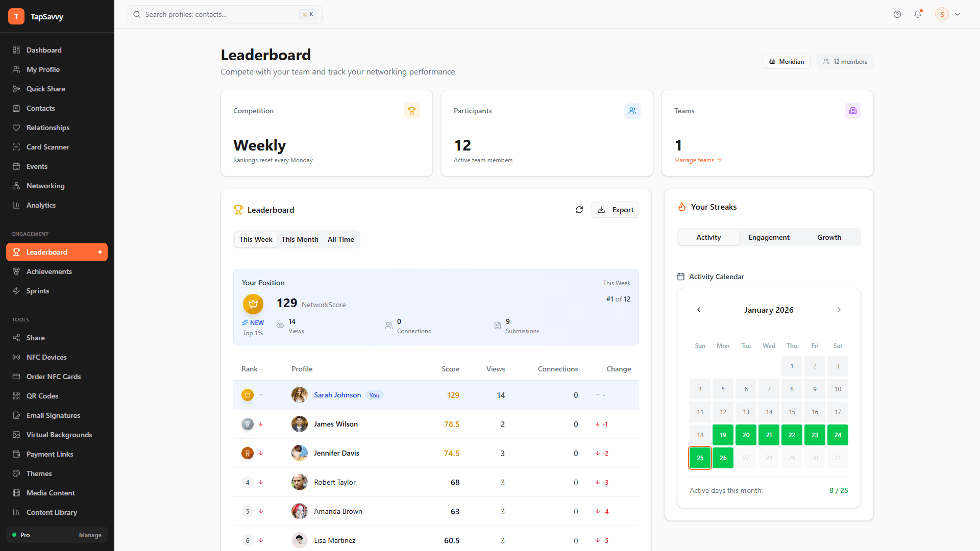The image size is (980, 551).
Task: Select the This Month leaderboard filter
Action: click(300, 239)
